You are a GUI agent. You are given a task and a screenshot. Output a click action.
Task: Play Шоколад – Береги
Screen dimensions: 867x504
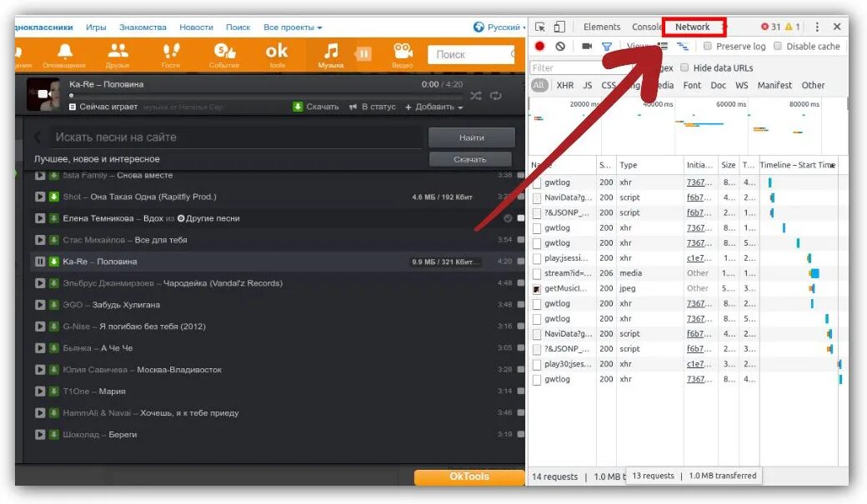(40, 434)
